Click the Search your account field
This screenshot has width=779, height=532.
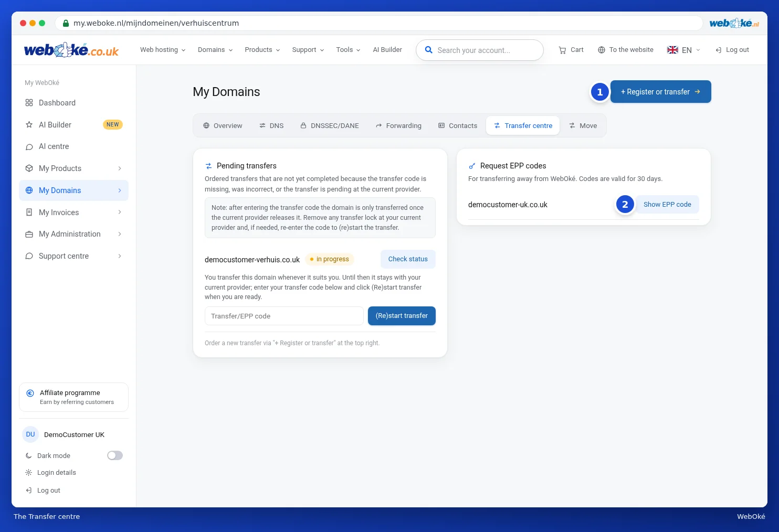coord(480,50)
